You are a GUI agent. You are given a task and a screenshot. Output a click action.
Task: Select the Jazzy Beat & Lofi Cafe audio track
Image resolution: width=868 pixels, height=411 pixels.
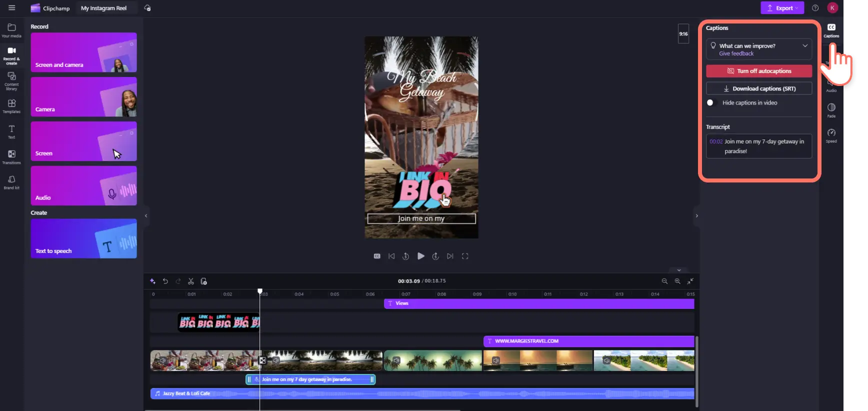tap(422, 393)
